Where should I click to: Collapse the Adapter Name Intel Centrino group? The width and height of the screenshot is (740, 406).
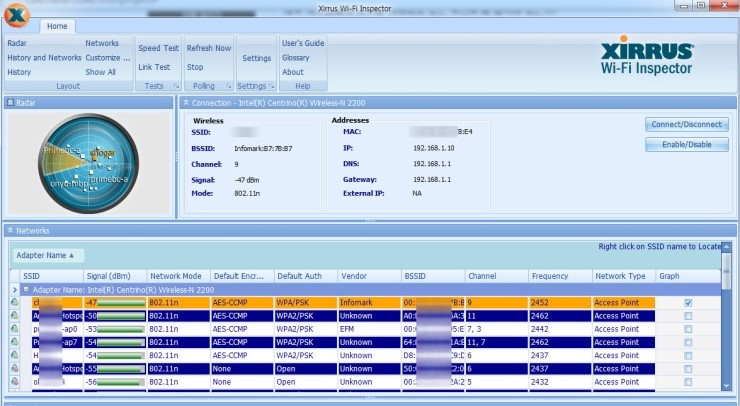(26, 289)
